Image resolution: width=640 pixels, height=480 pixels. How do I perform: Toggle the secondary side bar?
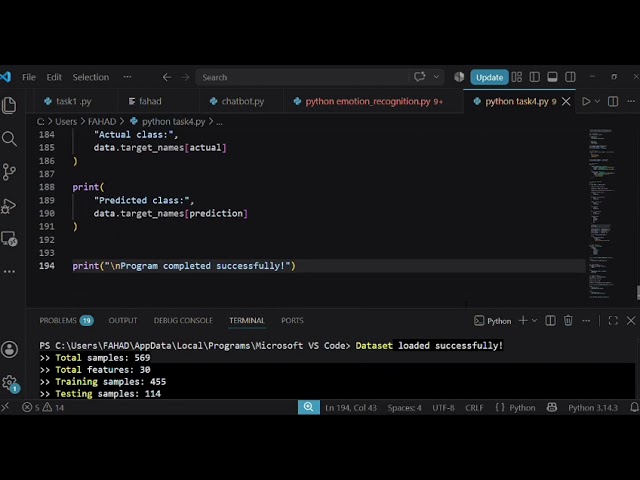[x=570, y=77]
